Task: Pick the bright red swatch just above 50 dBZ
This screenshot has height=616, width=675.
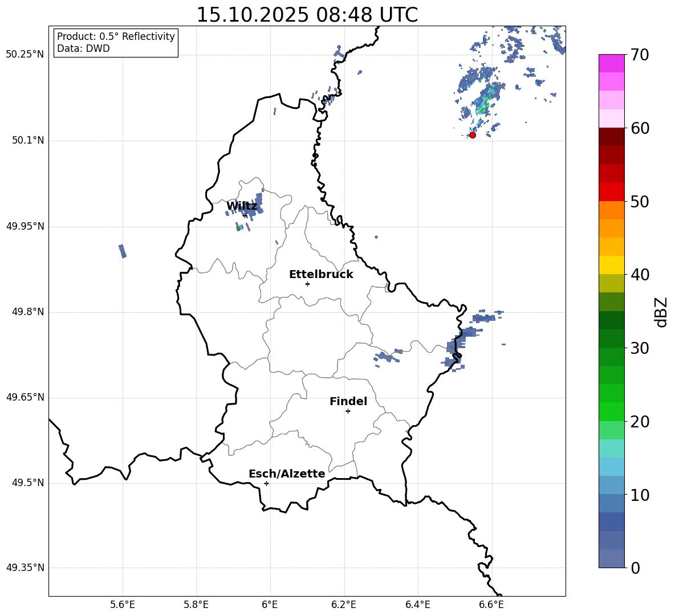Action: tap(611, 192)
